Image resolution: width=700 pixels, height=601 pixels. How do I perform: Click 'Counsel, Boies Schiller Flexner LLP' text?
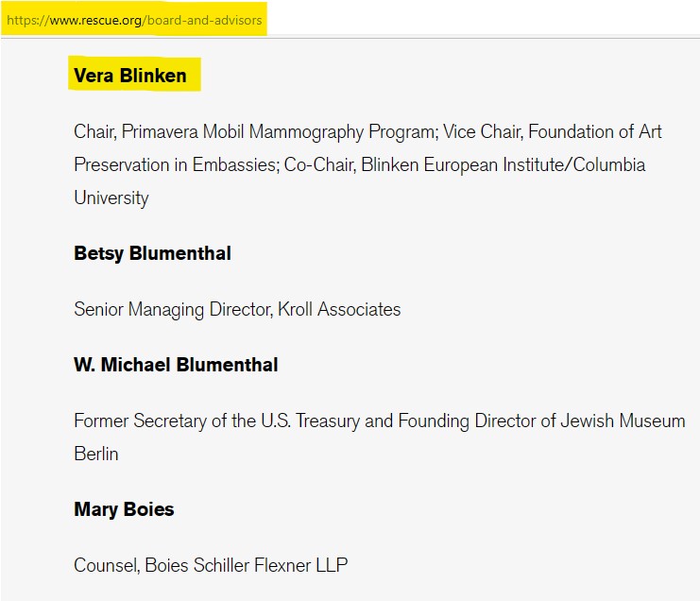[x=211, y=565]
